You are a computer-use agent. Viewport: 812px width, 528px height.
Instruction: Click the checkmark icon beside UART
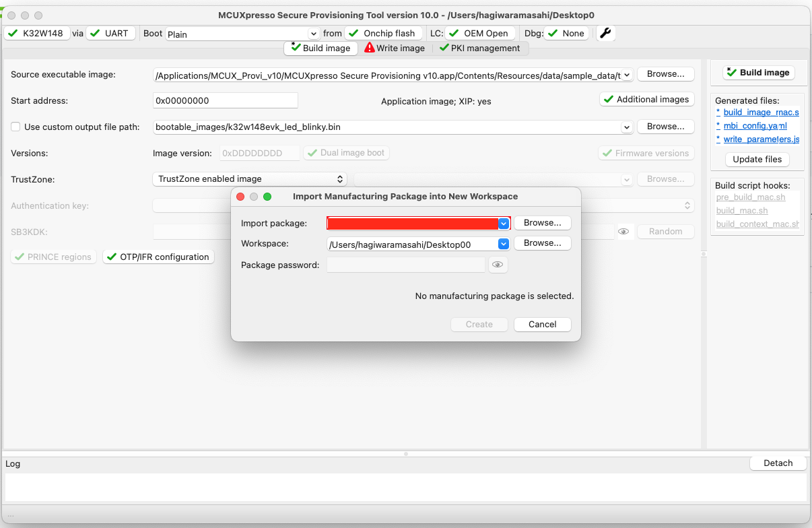tap(96, 33)
